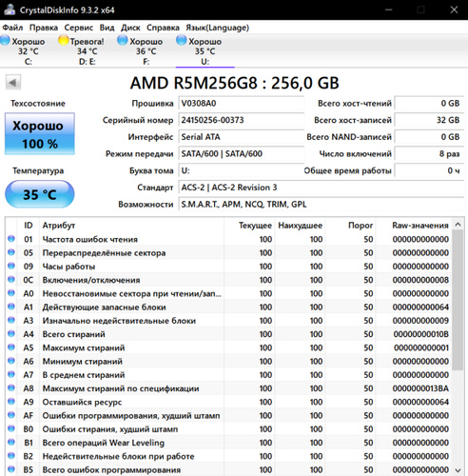This screenshot has height=476, width=468.
Task: Open the Сервис menu
Action: pyautogui.click(x=79, y=28)
